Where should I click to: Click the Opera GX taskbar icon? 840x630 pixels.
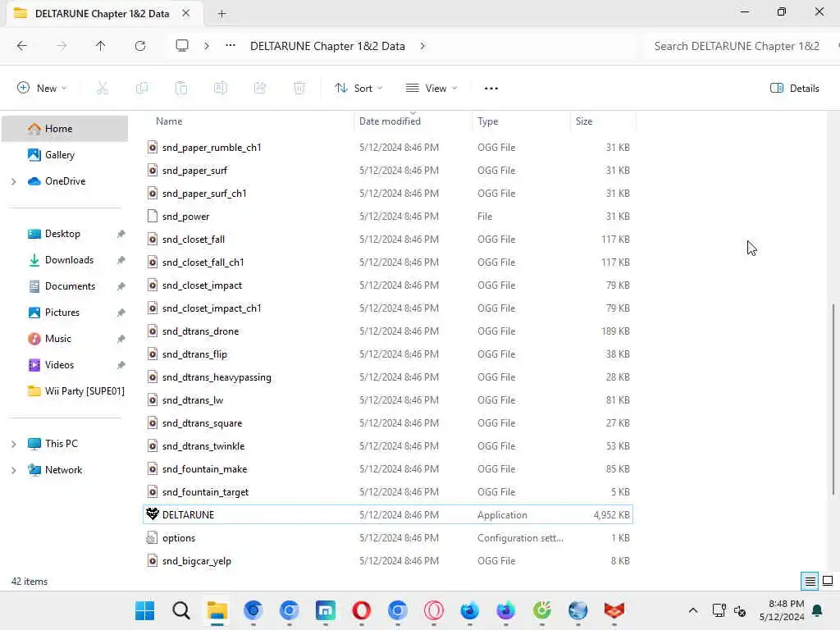pos(433,610)
